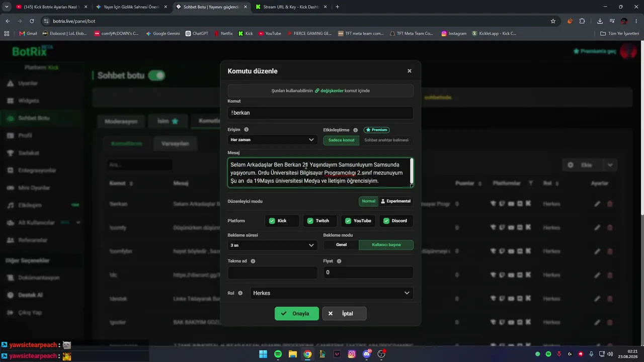
Task: Set Bekleme modu to Kullanıcı başına
Action: pos(386,245)
